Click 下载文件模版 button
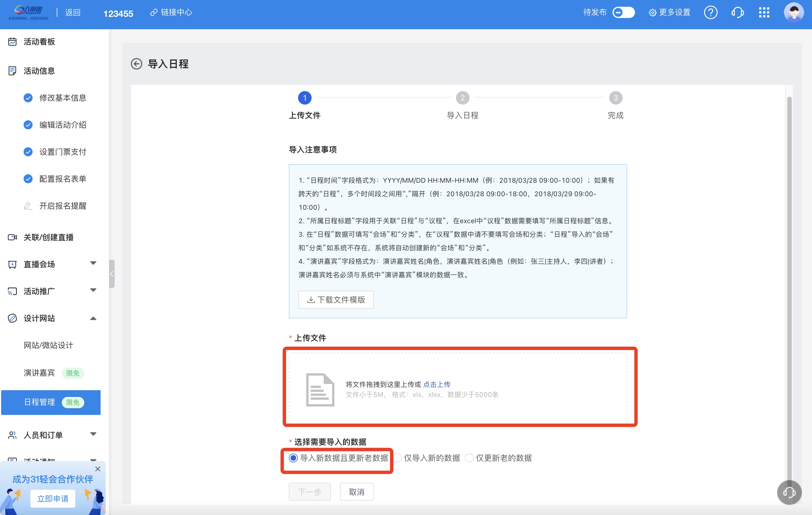 pos(336,300)
